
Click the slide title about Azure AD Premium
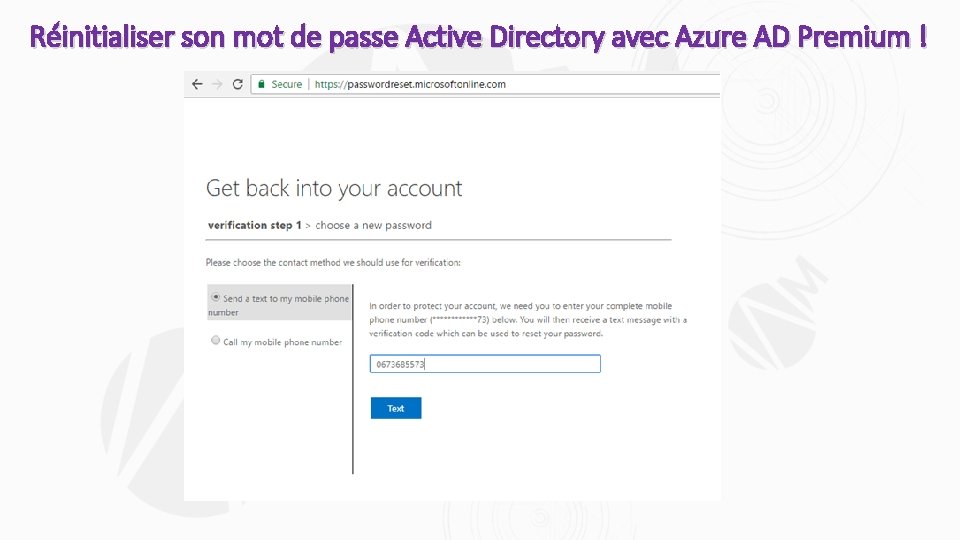[479, 37]
